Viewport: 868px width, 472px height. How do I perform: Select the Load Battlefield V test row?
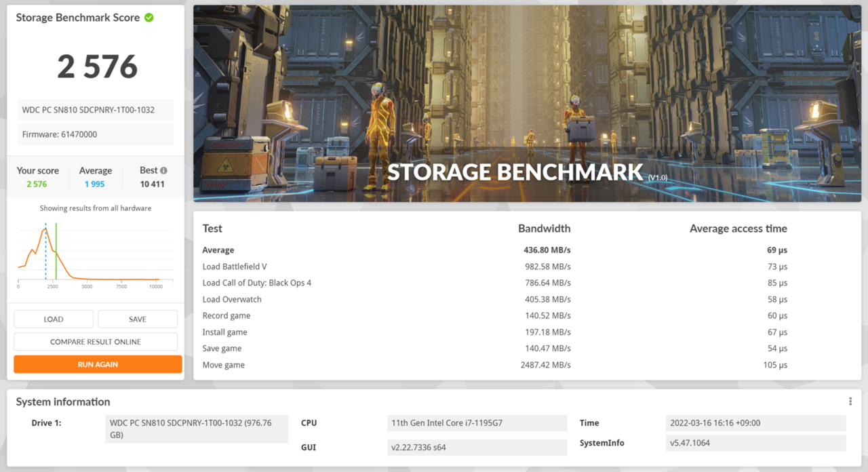click(x=234, y=266)
